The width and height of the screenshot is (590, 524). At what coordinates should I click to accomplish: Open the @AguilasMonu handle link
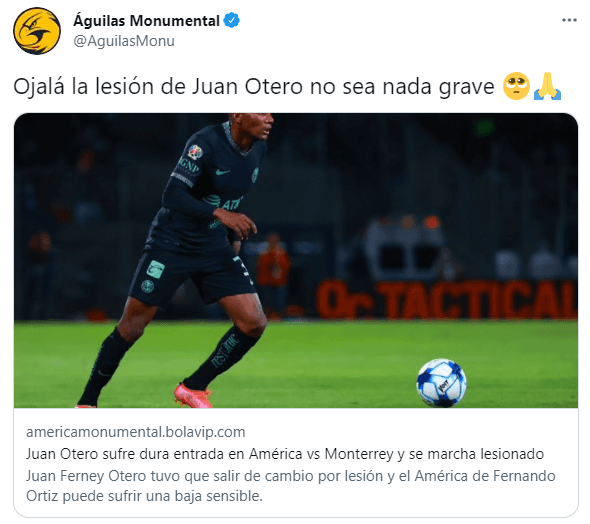click(x=124, y=41)
